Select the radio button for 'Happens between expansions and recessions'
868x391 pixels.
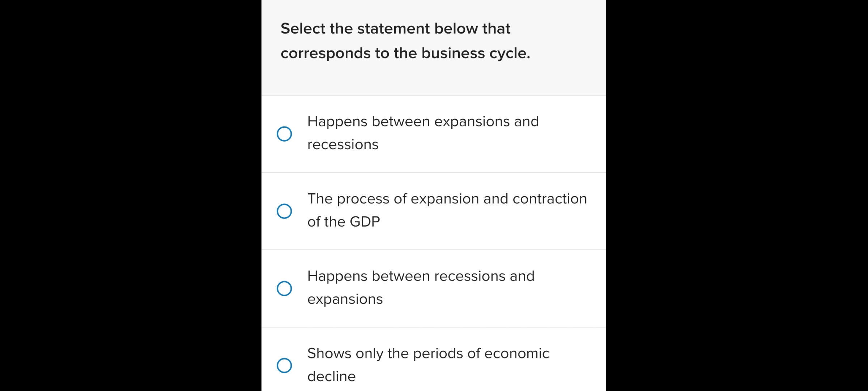pyautogui.click(x=284, y=134)
